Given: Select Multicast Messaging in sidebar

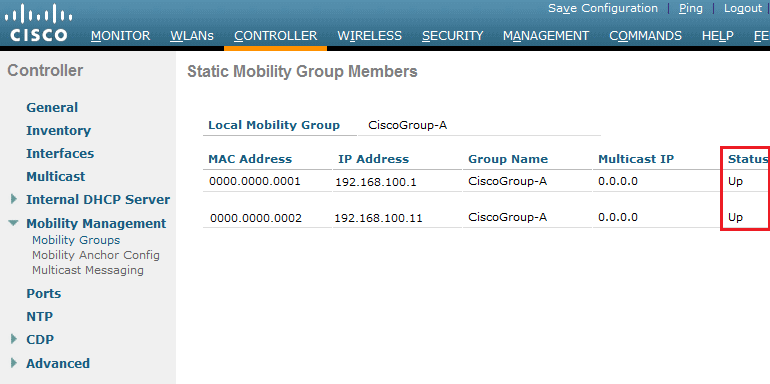Looking at the screenshot, I should pyautogui.click(x=88, y=270).
